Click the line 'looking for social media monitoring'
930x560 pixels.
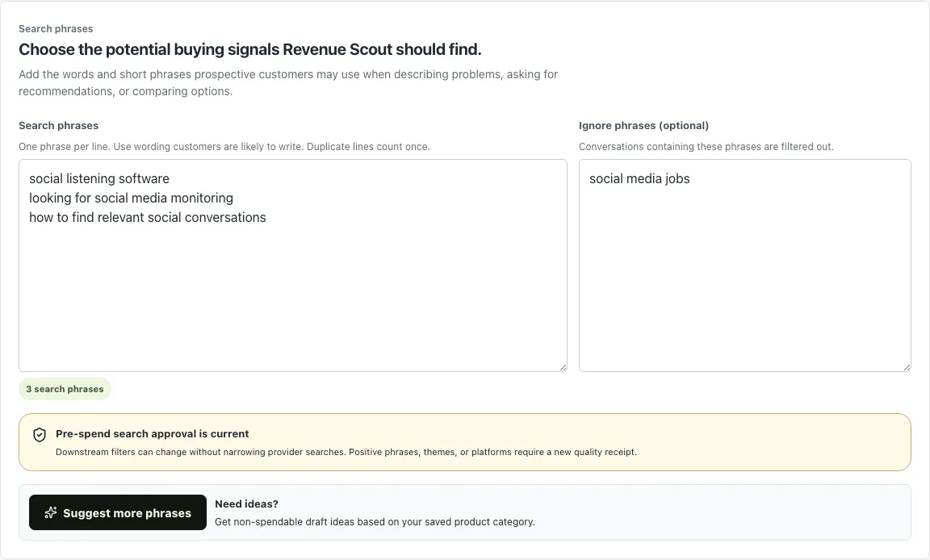[131, 198]
